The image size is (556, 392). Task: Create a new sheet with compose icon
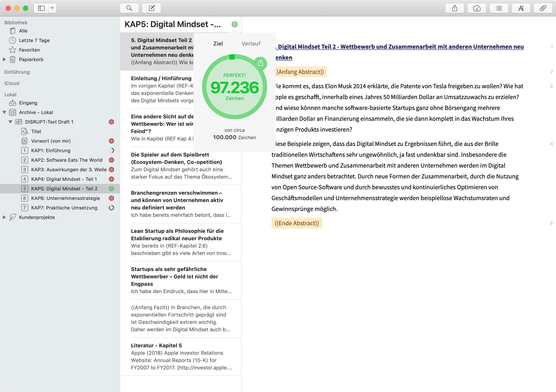(x=152, y=8)
